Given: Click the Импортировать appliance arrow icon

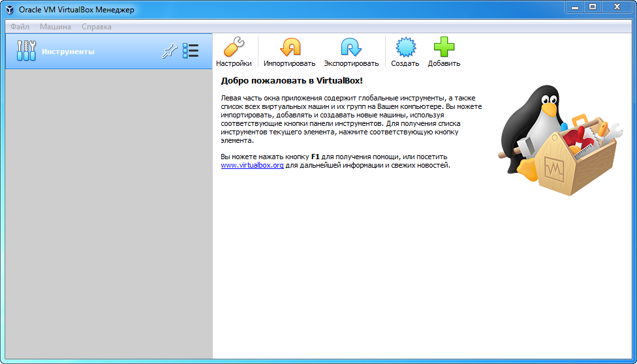Looking at the screenshot, I should 289,48.
